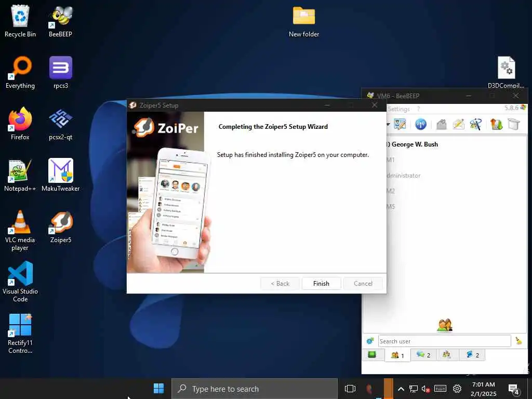Click the file transfer arrows icon in BeeBEEP

[x=496, y=124]
